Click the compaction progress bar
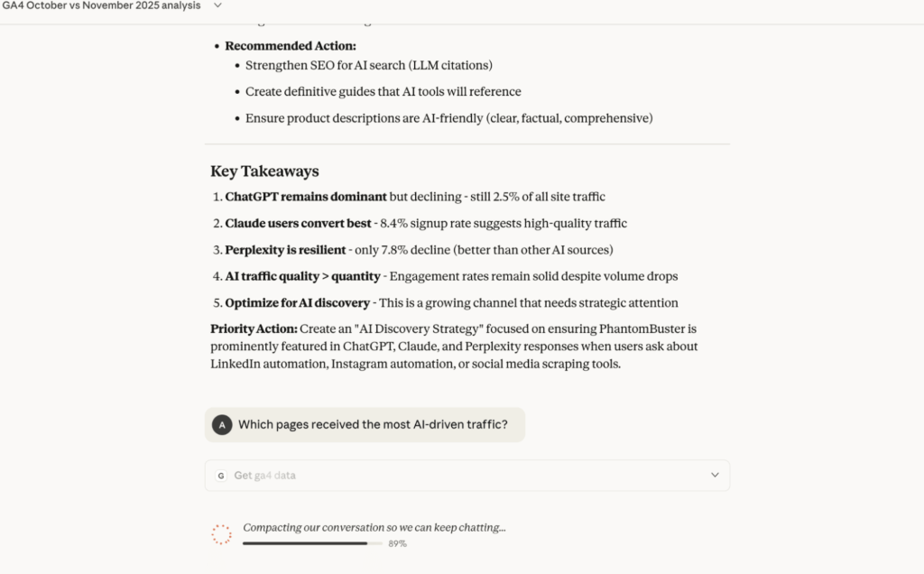924x574 pixels. 307,543
